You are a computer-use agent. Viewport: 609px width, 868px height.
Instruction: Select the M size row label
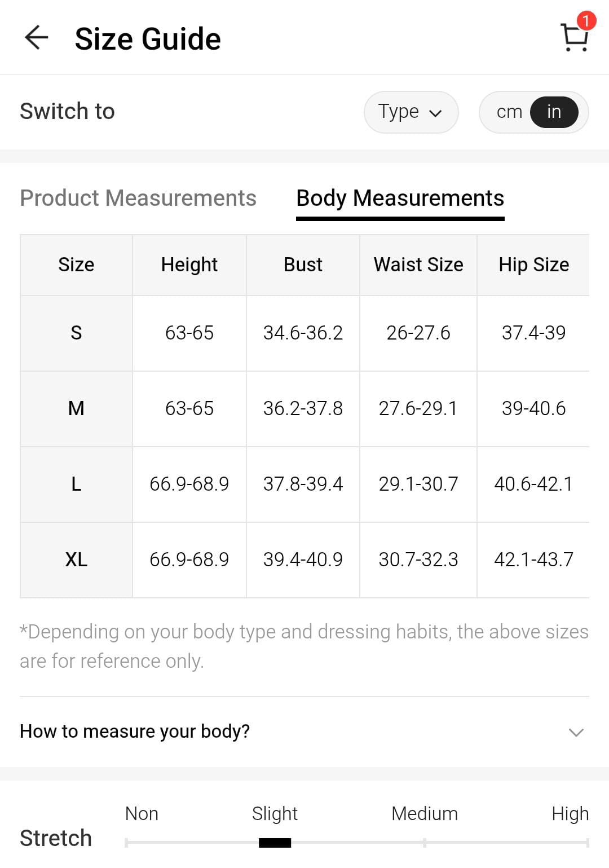(x=76, y=408)
